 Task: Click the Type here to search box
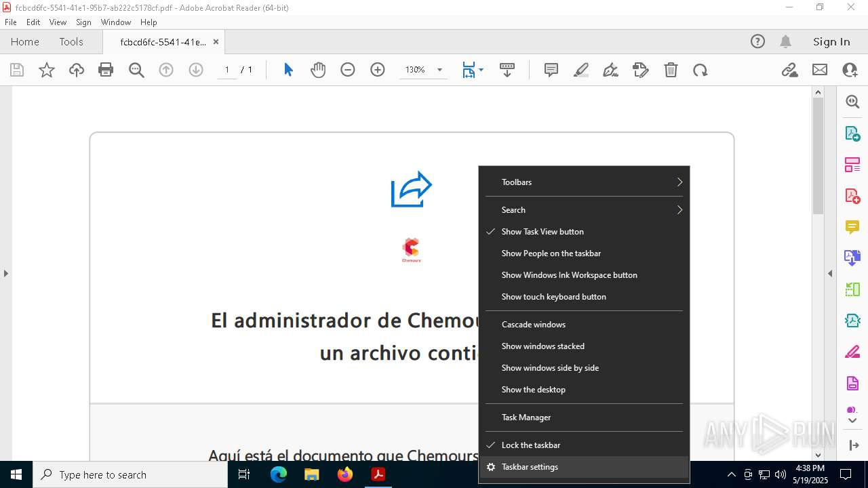(x=130, y=474)
